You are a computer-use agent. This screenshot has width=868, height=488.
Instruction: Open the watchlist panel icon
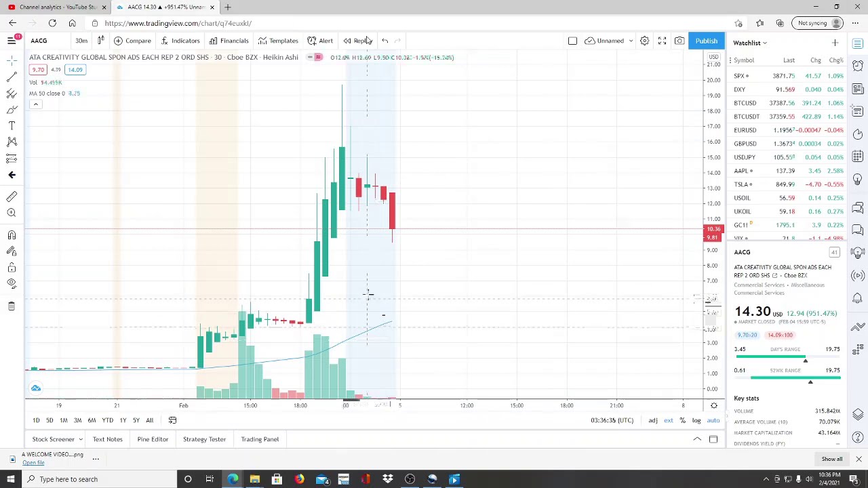click(858, 44)
